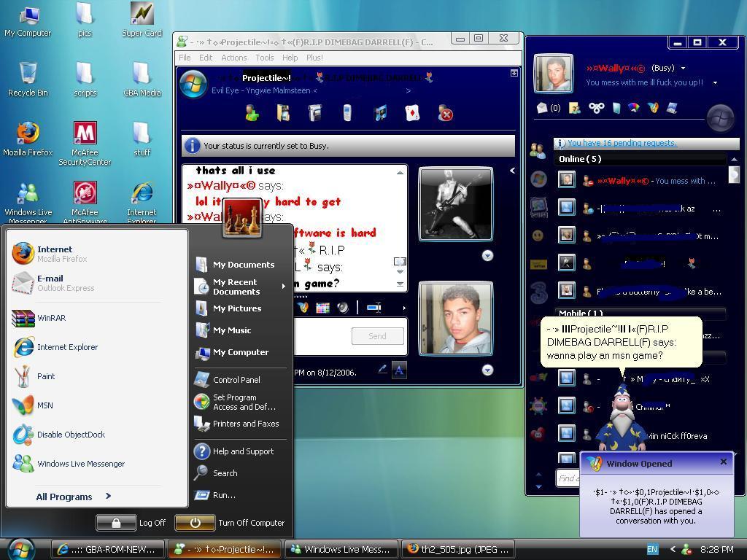The width and height of the screenshot is (747, 560).
Task: Click the invite contact icon in chat toolbar
Action: tap(252, 113)
